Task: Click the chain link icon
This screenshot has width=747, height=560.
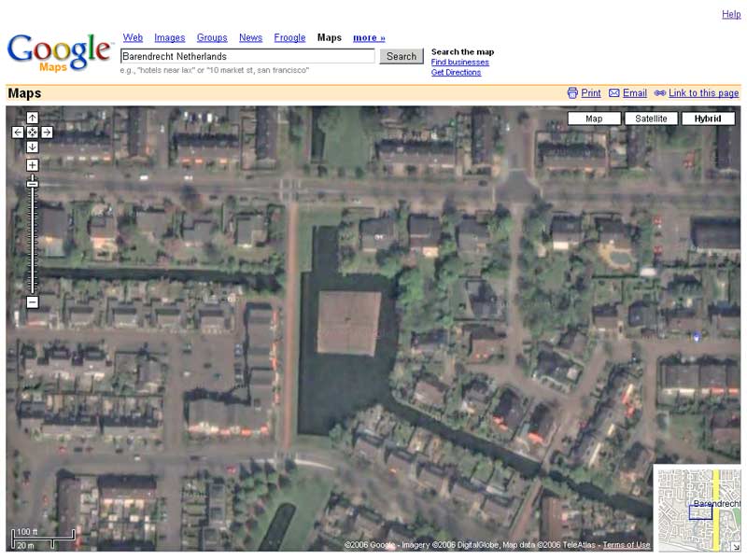Action: pos(660,93)
